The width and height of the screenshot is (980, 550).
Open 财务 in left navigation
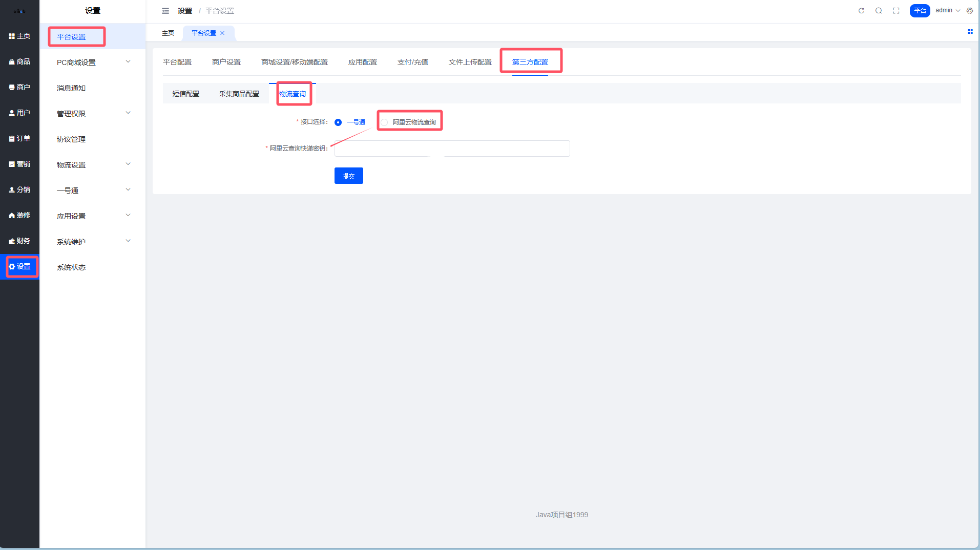(x=19, y=241)
